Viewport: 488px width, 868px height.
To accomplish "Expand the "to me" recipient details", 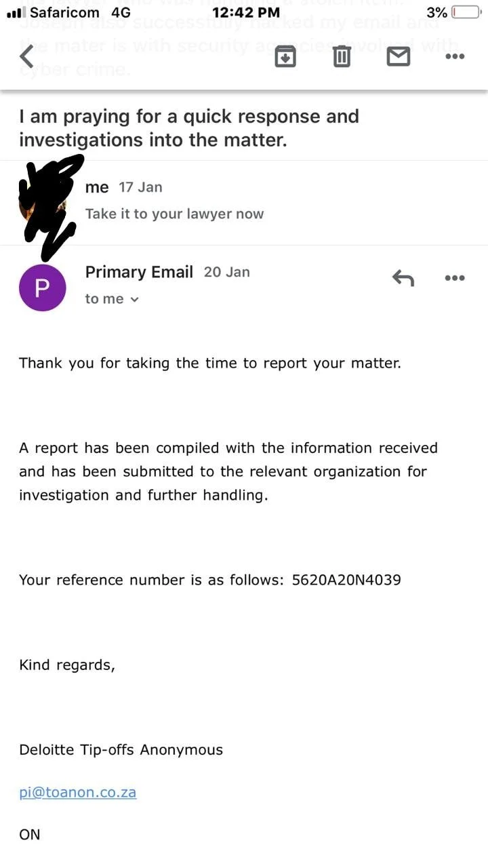I will (x=112, y=299).
